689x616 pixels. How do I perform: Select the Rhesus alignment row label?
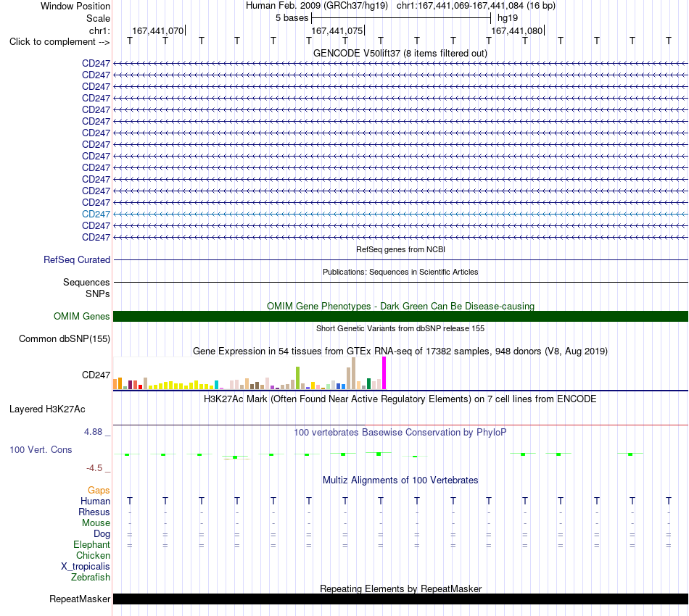[94, 512]
